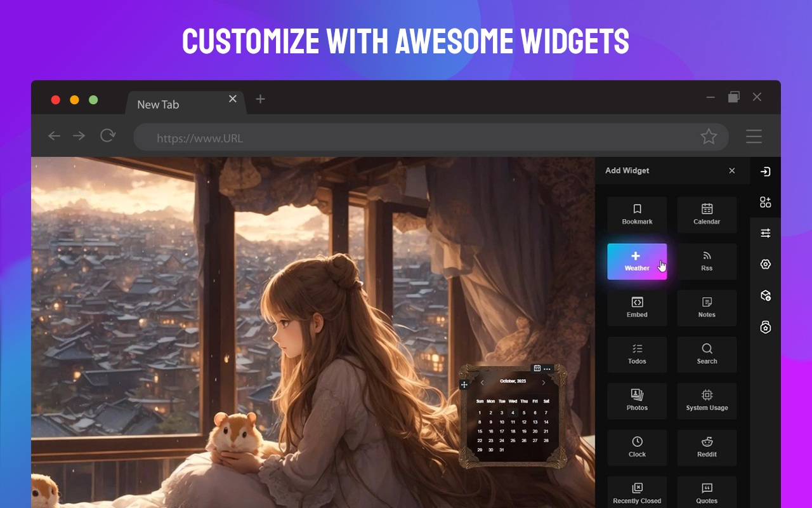Add the Reddit widget
Screen dimensions: 812x508
(x=706, y=447)
